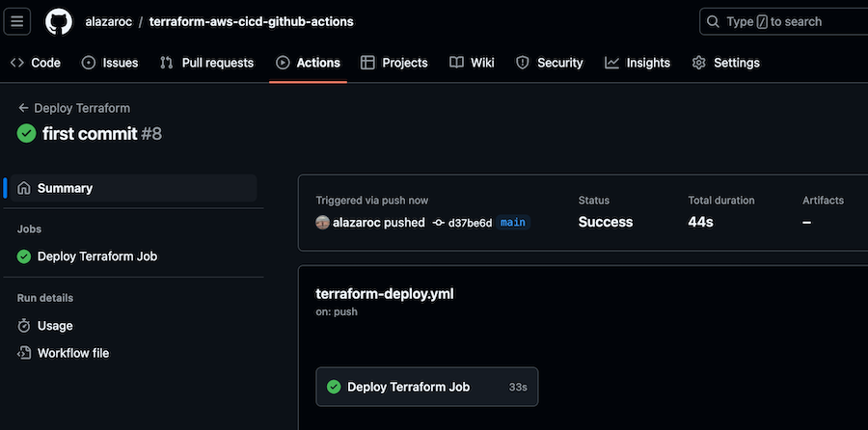Viewport: 868px width, 430px height.
Task: Click the 44s total duration value
Action: 700,222
